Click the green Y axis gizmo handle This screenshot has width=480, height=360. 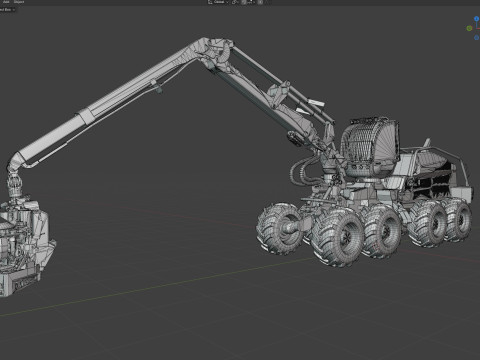pyautogui.click(x=469, y=28)
